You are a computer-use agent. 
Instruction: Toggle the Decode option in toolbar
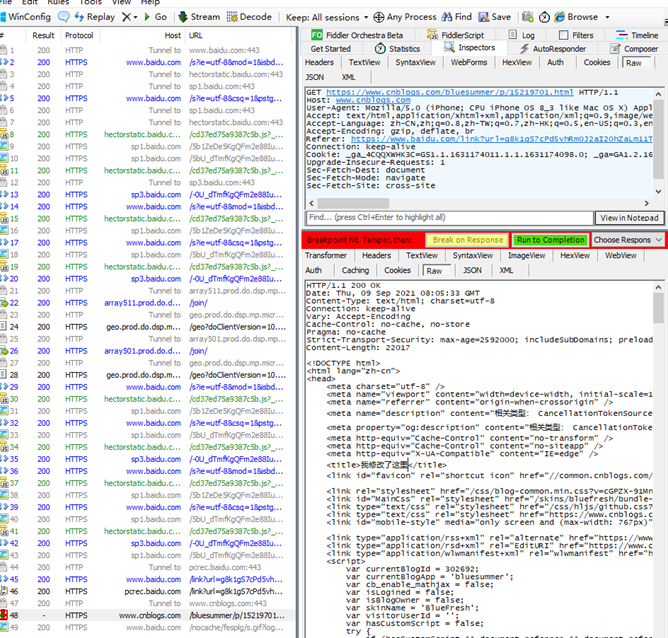point(249,17)
